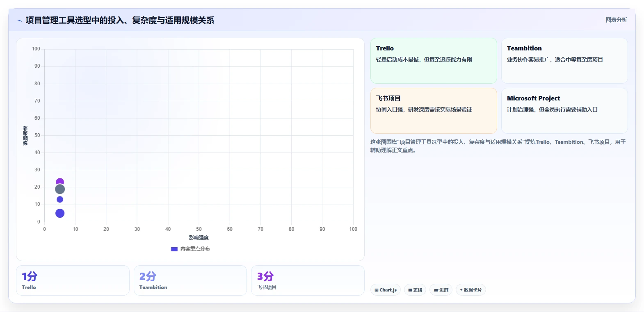Open the Trello description card
This screenshot has height=312, width=644.
click(434, 61)
